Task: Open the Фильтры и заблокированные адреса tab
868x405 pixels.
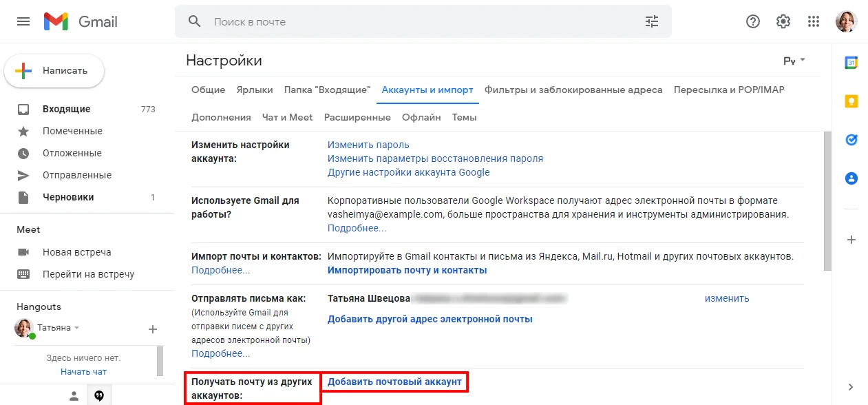Action: coord(573,90)
